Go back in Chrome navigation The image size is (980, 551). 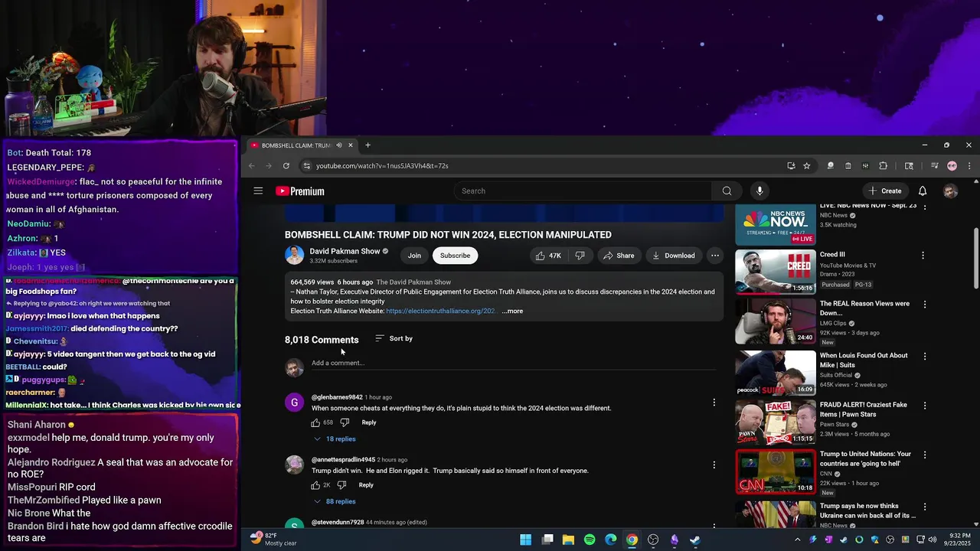click(251, 165)
